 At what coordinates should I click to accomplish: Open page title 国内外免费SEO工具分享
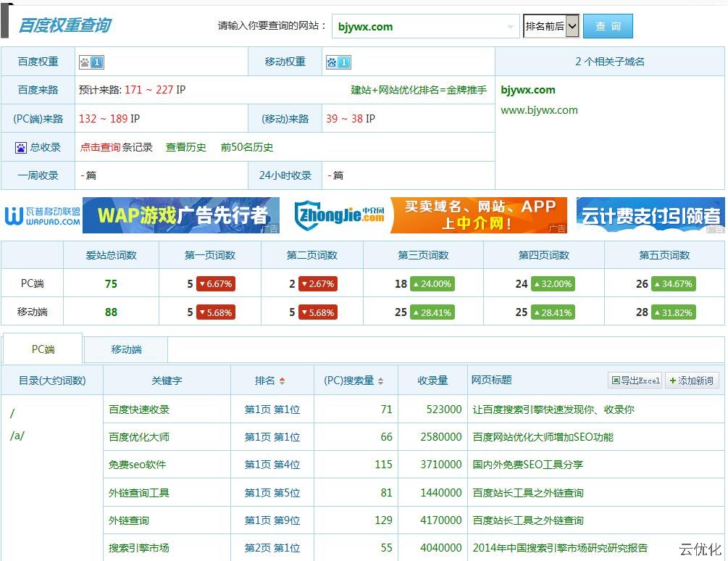pos(528,465)
